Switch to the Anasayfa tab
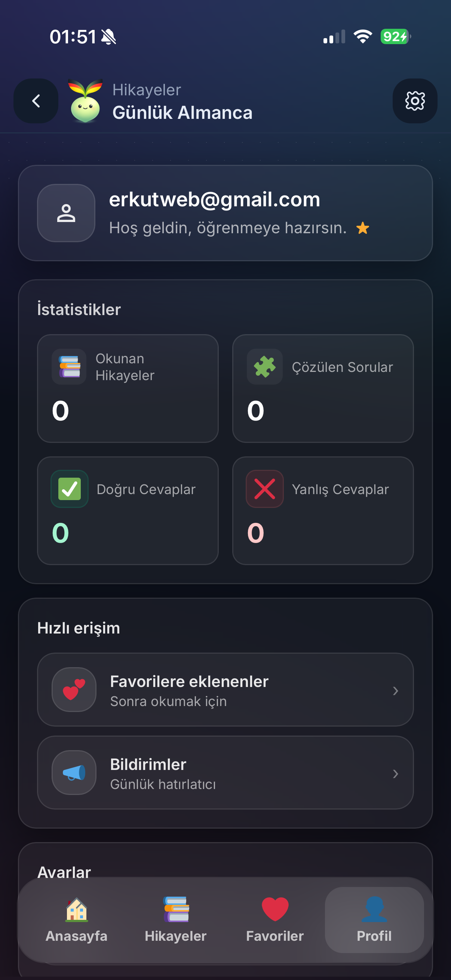Screen dimensions: 451x980 [x=77, y=920]
